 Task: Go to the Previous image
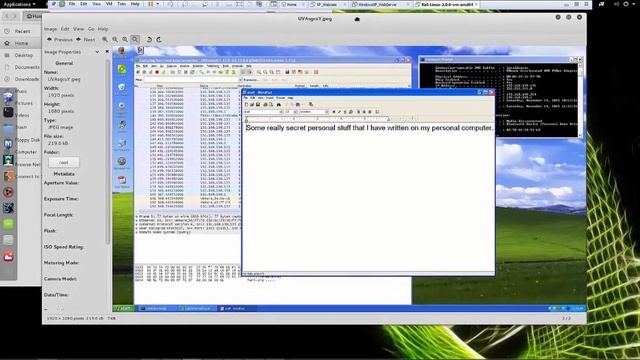[60, 40]
